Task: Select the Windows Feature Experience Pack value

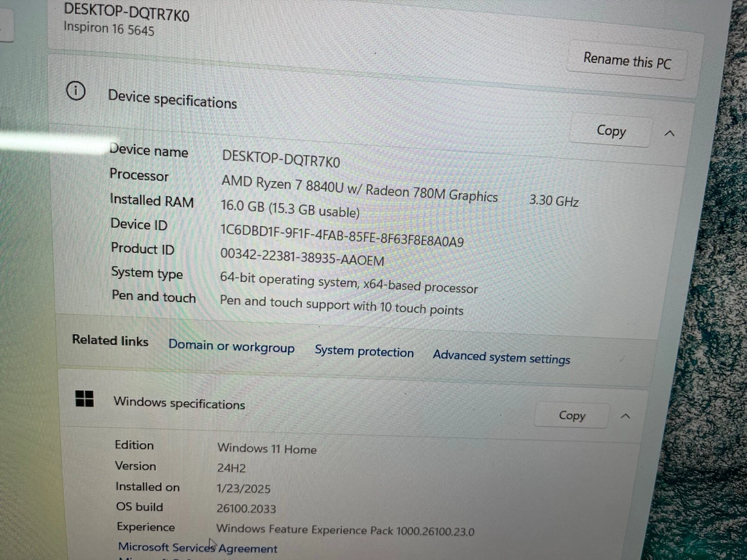Action: click(x=345, y=530)
